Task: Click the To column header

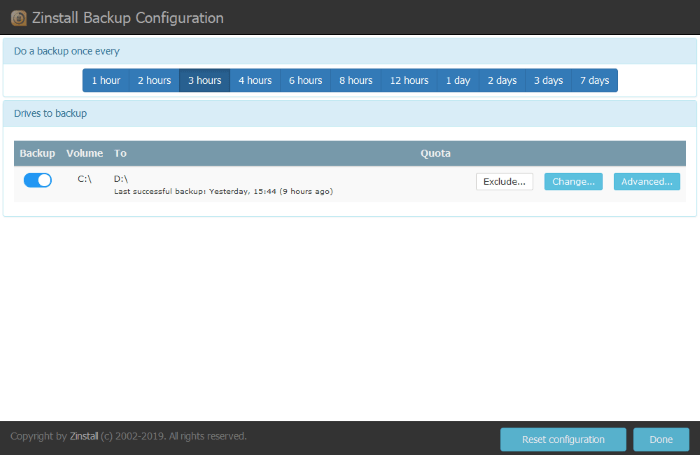Action: pos(120,153)
